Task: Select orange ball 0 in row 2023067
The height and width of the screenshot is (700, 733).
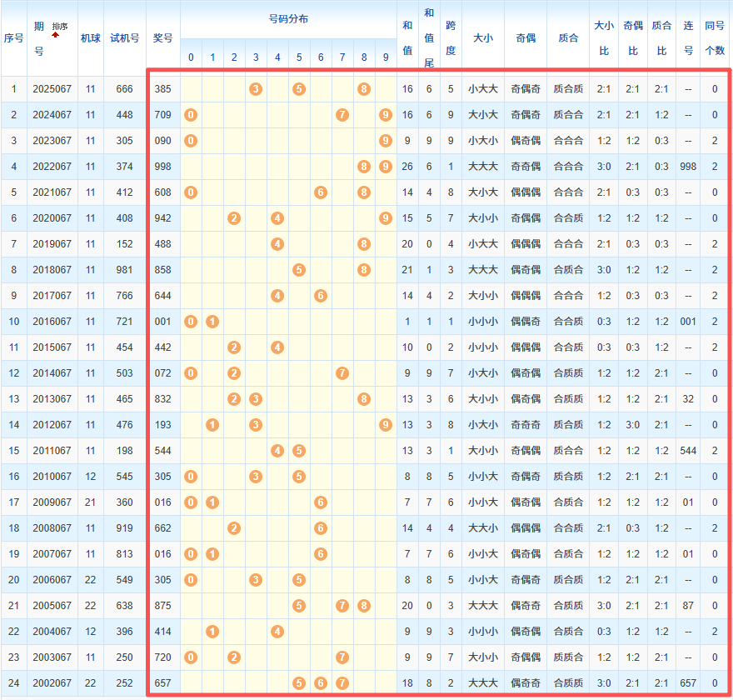Action: point(191,141)
